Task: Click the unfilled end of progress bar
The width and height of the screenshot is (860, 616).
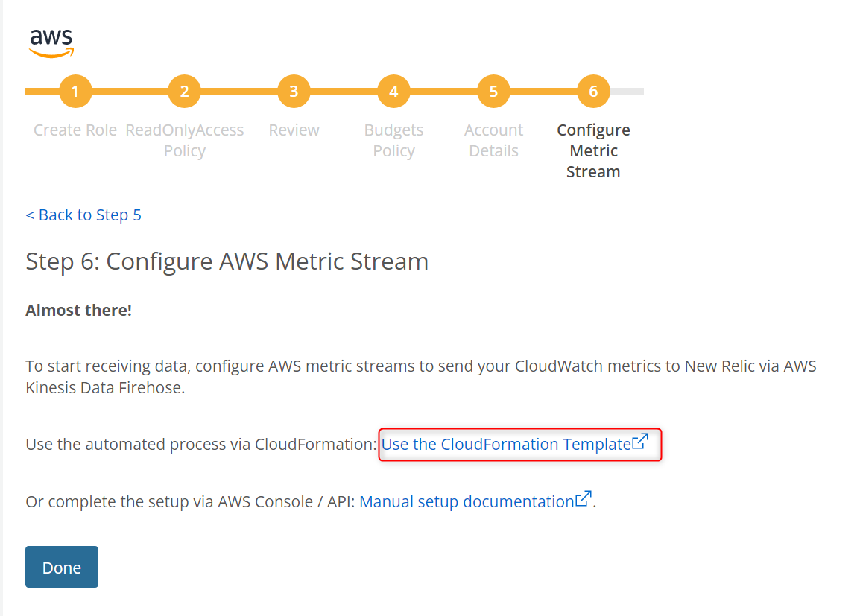Action: [627, 91]
